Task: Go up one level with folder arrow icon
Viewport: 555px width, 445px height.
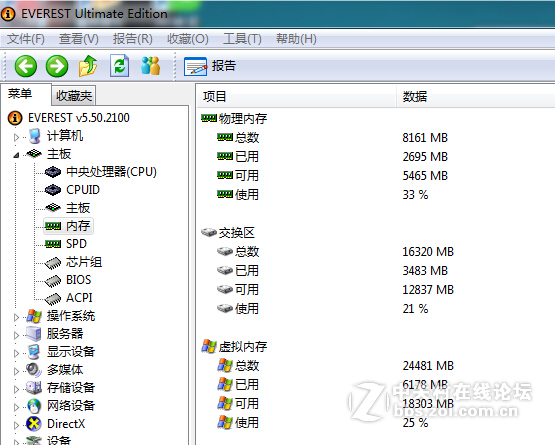Action: pyautogui.click(x=88, y=66)
